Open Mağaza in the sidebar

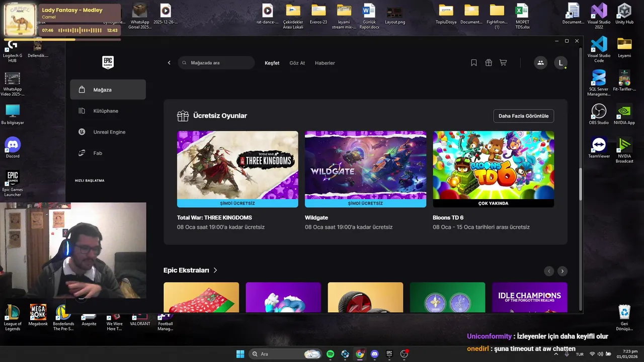pyautogui.click(x=108, y=89)
